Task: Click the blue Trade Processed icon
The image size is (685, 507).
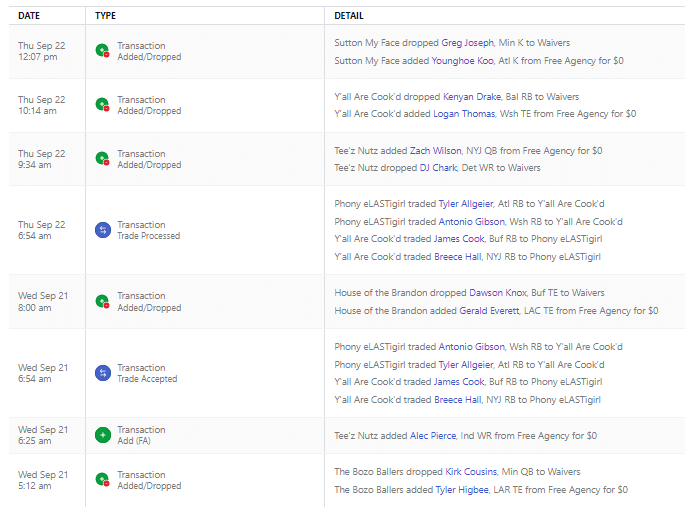Action: (102, 230)
